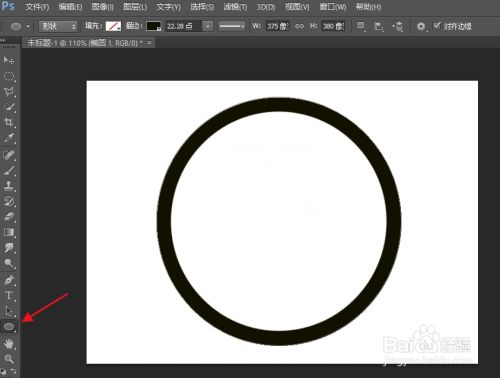
Task: Close the 未标题-1 document tab
Action: [x=149, y=43]
